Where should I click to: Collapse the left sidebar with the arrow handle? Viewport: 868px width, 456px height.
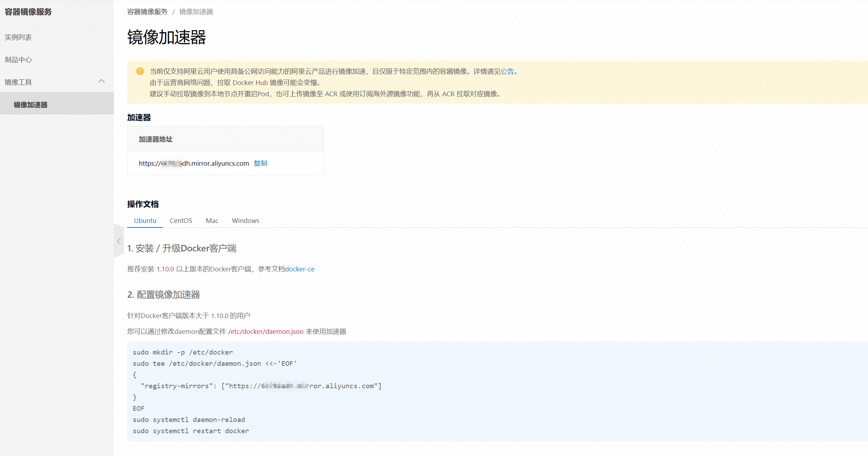pyautogui.click(x=119, y=241)
